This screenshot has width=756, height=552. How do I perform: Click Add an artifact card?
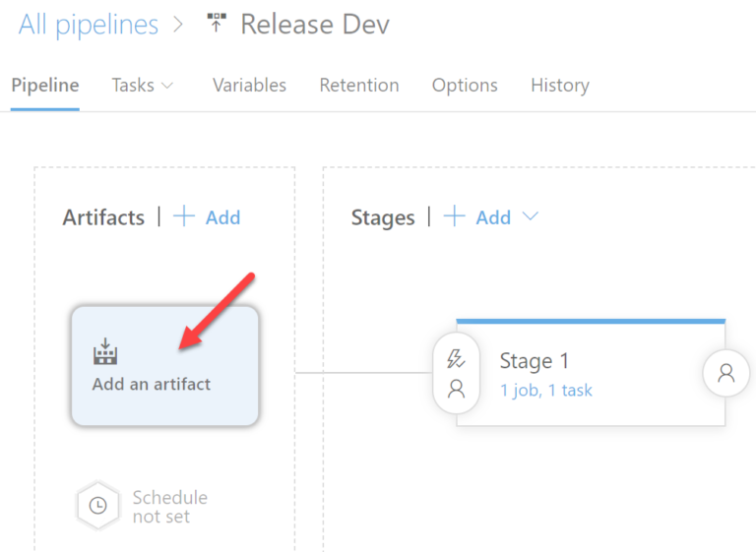click(x=164, y=366)
